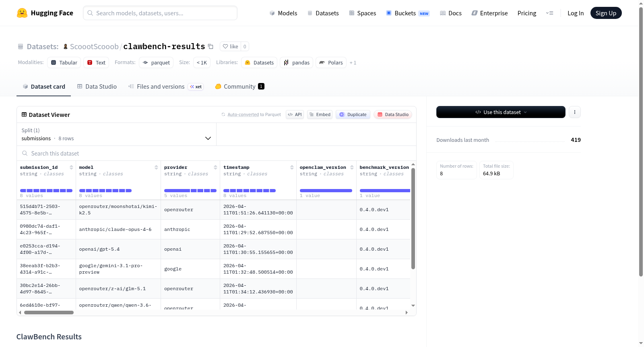The height and width of the screenshot is (347, 644).
Task: Click the Dataset Viewer table icon
Action: point(24,115)
